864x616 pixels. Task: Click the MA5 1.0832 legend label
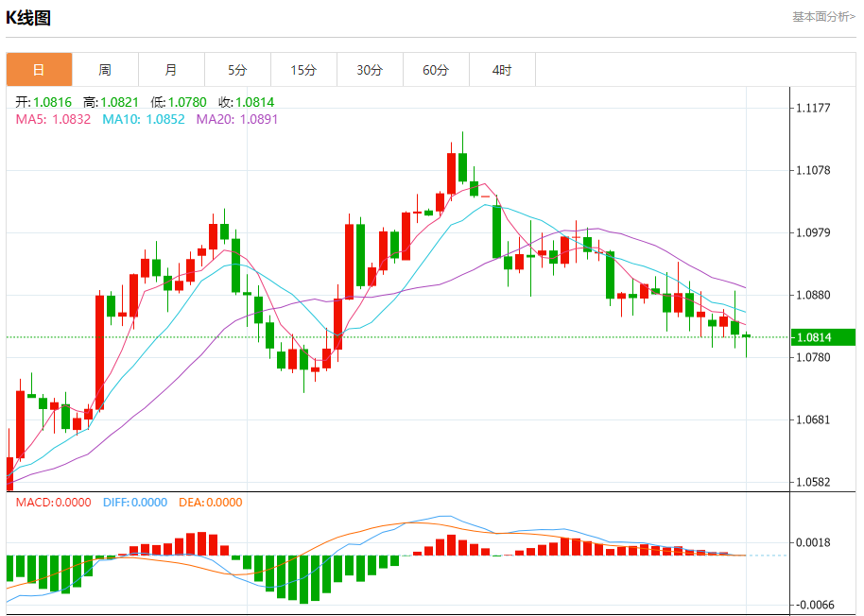pos(53,119)
